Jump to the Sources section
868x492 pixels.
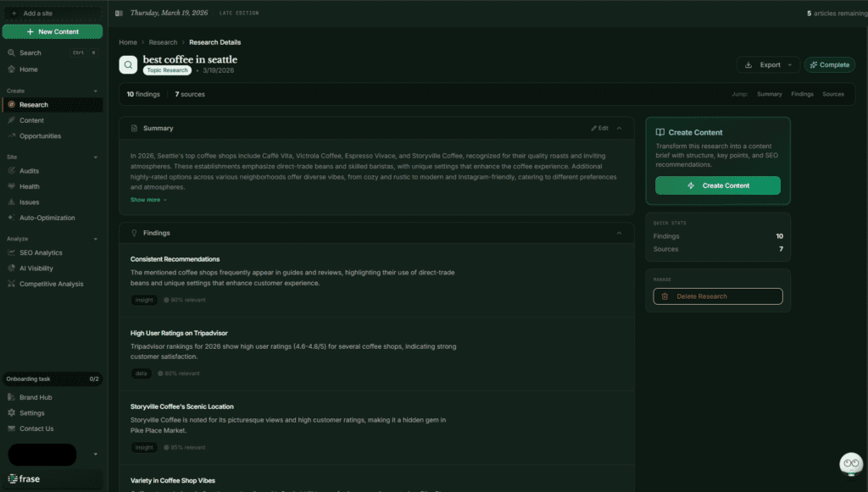pyautogui.click(x=832, y=94)
